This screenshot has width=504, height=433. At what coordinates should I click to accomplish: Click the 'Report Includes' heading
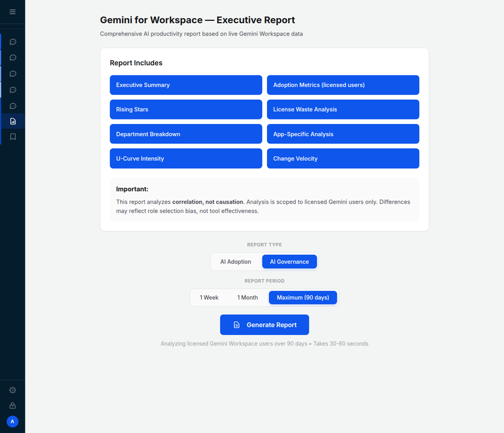click(136, 63)
